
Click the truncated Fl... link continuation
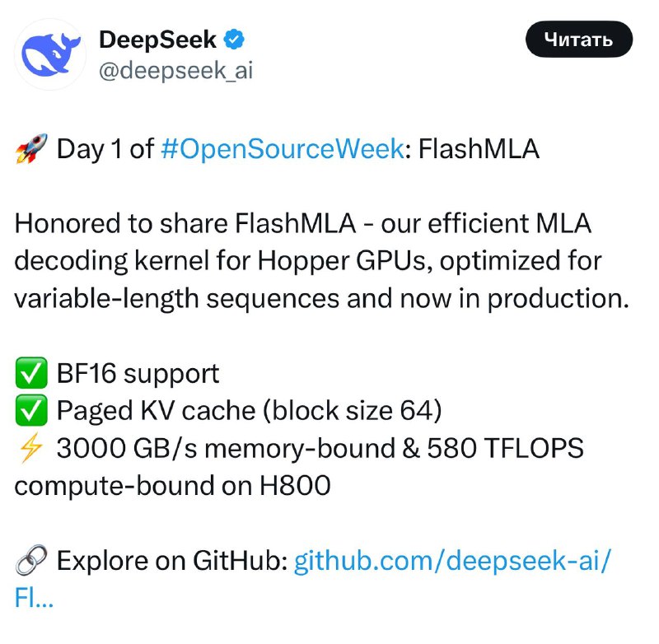[34, 597]
